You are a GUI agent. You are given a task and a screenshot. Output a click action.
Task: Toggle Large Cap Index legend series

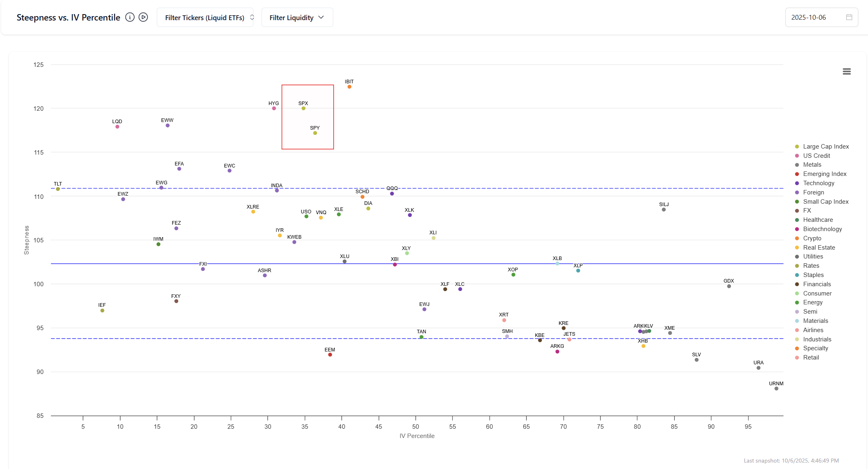pyautogui.click(x=826, y=147)
